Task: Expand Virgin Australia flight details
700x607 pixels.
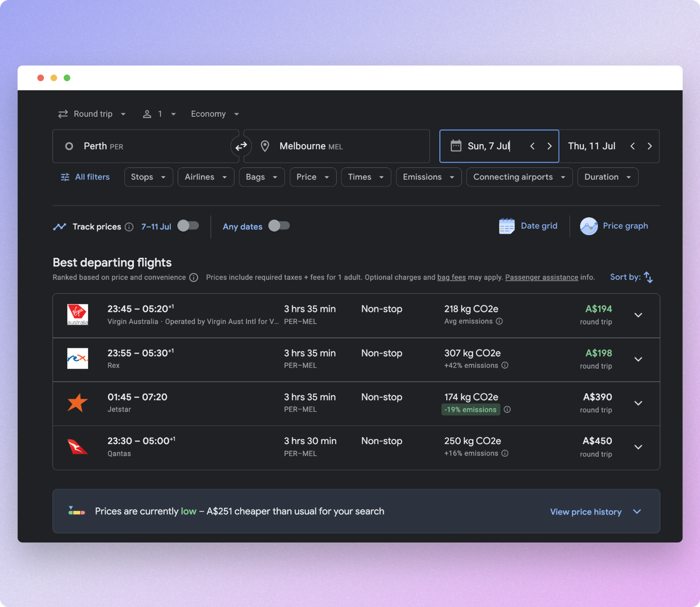Action: tap(638, 315)
